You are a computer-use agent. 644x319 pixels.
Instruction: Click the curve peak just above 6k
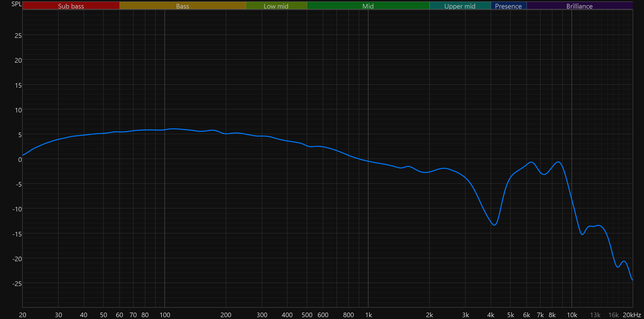pyautogui.click(x=531, y=162)
